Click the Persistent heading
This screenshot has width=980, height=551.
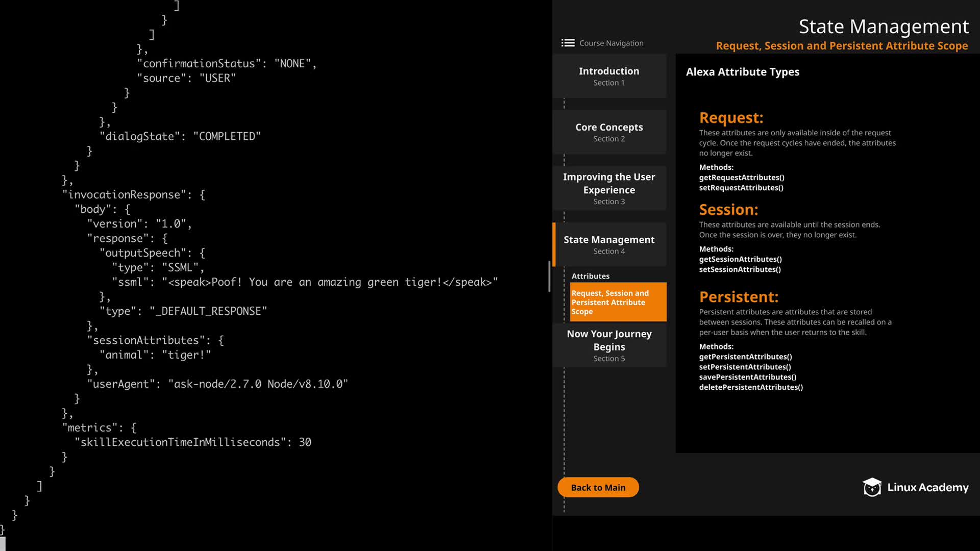[x=738, y=297]
